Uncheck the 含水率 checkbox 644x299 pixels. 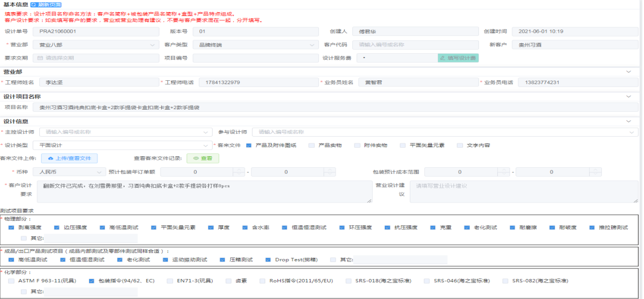(x=245, y=227)
